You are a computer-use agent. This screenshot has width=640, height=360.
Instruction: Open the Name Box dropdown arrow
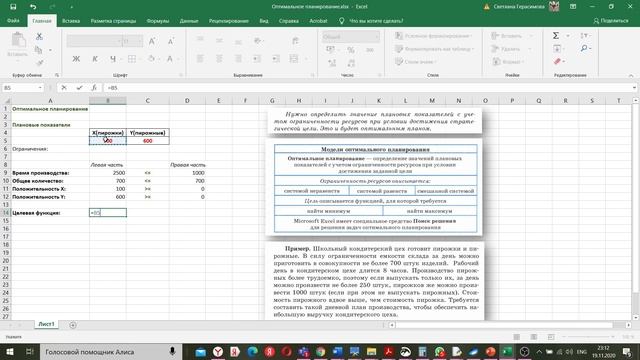pyautogui.click(x=40, y=88)
